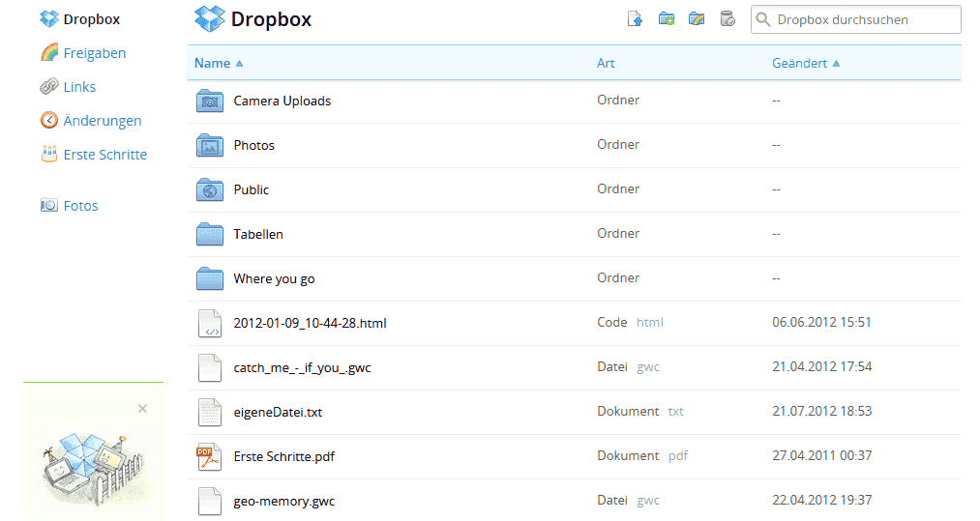Click the cake icon next to Erste Schritte

[49, 154]
